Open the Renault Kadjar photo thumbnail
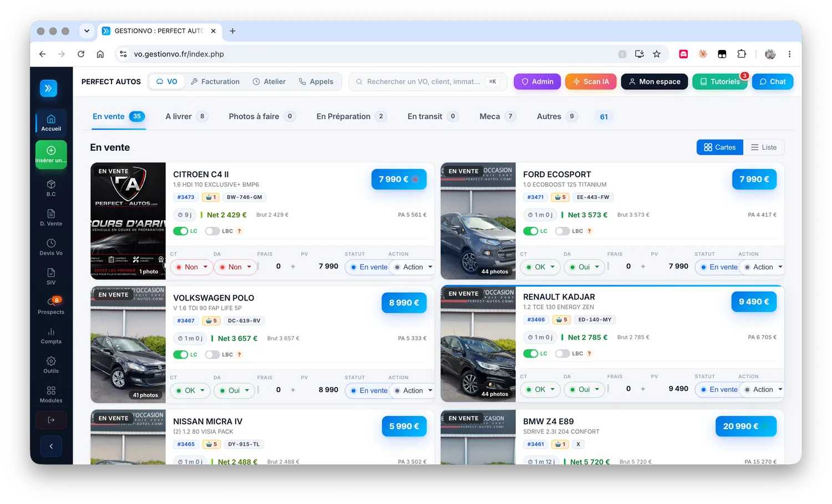832x504 pixels. (478, 344)
